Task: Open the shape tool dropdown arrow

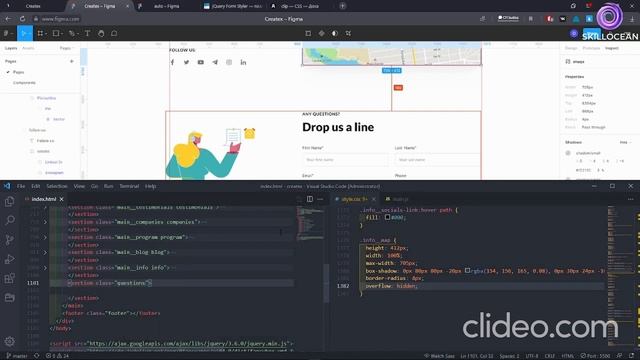Action: click(x=62, y=33)
